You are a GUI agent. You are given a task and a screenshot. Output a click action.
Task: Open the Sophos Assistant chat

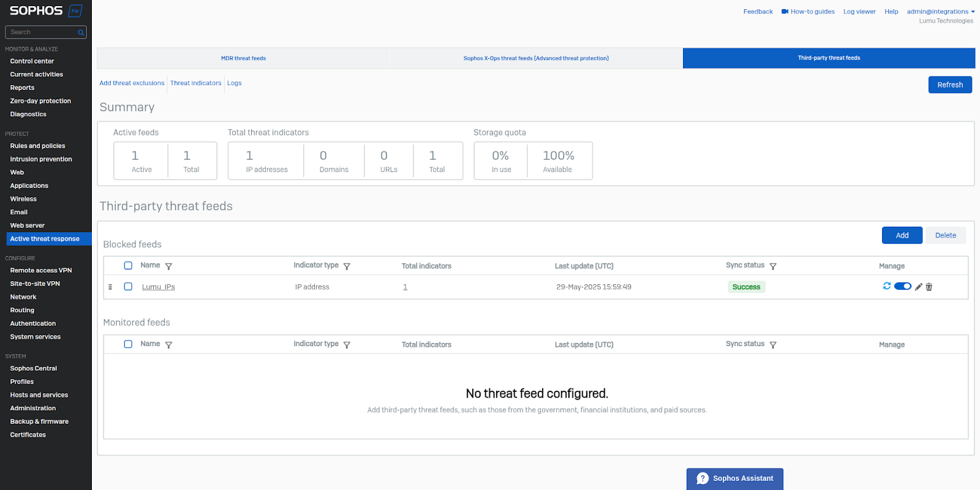pyautogui.click(x=734, y=478)
